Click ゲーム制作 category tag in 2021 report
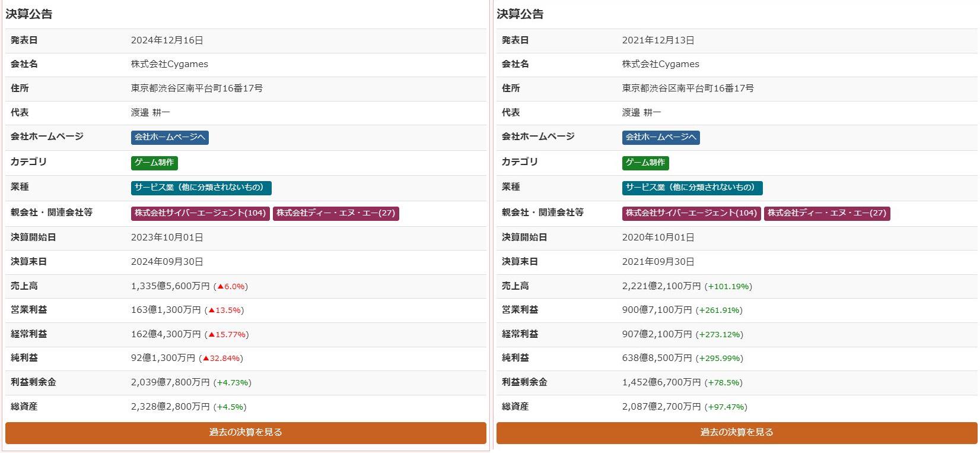Image resolution: width=980 pixels, height=453 pixels. point(645,163)
